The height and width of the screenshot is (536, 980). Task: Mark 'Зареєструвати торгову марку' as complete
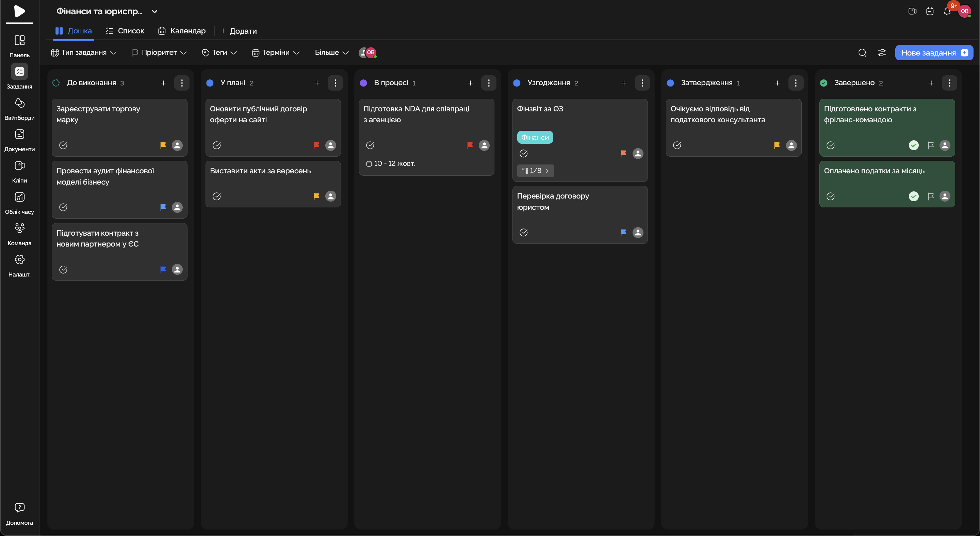[63, 145]
